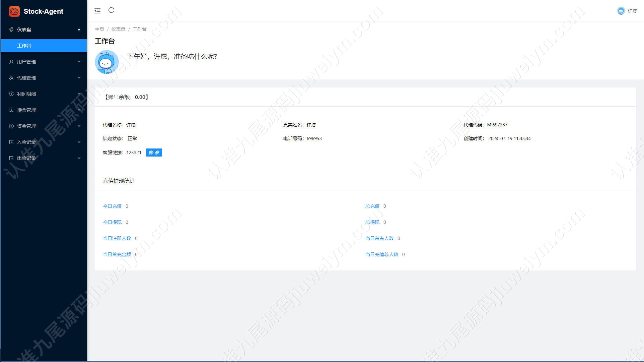
Task: Open the user avatar icon at top right
Action: [621, 11]
